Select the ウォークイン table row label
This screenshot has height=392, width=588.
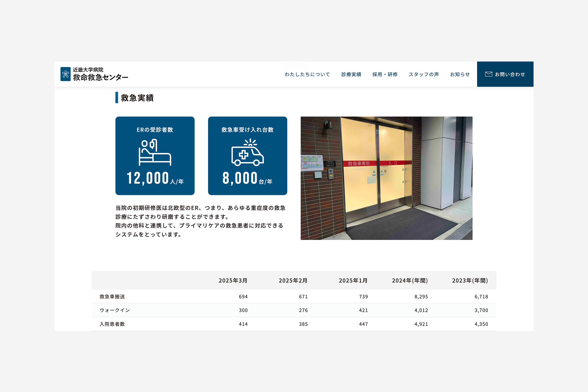115,310
